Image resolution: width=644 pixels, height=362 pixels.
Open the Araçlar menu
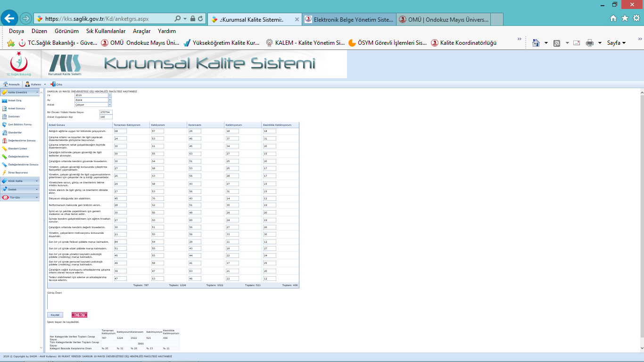point(142,31)
